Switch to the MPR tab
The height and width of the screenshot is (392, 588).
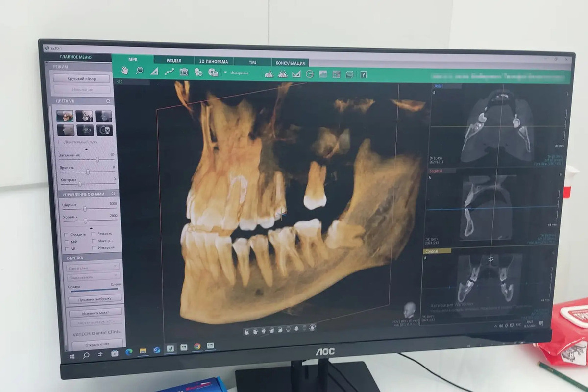click(x=133, y=59)
